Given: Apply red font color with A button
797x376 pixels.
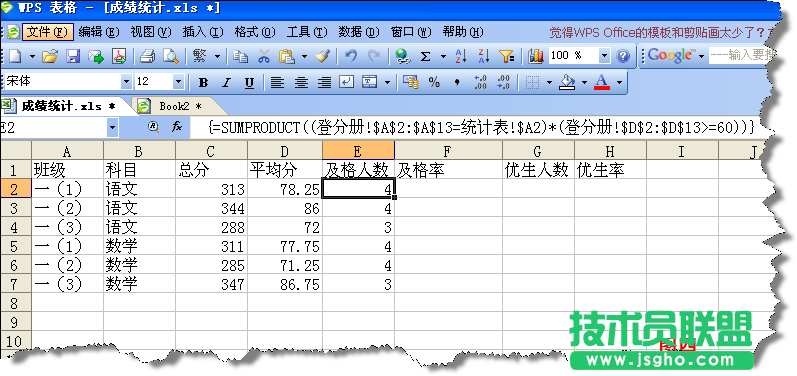Looking at the screenshot, I should click(602, 82).
